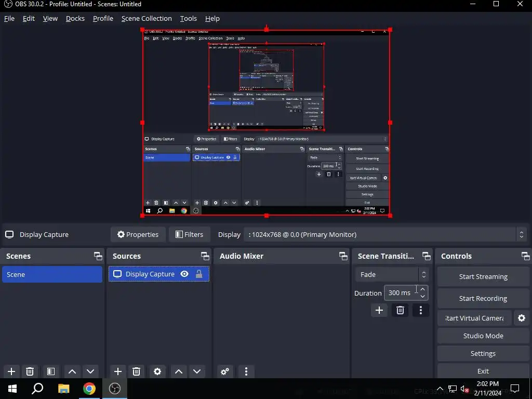The height and width of the screenshot is (399, 532).
Task: Float the Scenes dock with popout icon
Action: pos(98,256)
